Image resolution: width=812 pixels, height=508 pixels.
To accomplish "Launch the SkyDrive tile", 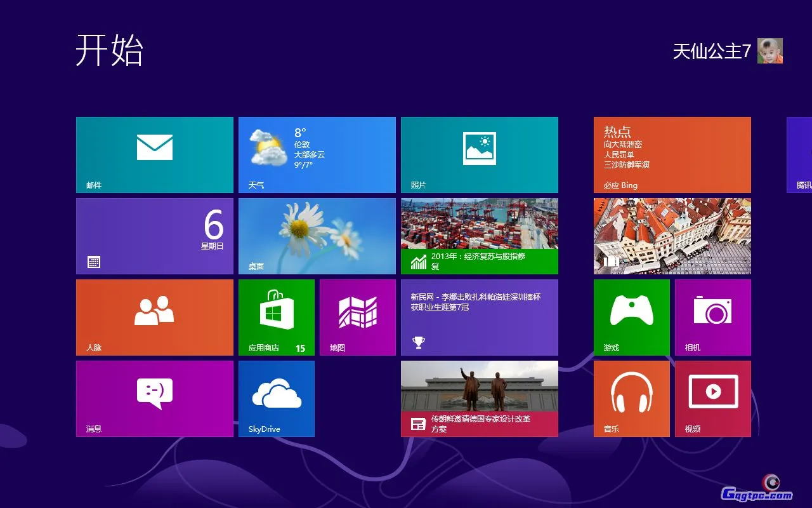I will 276,398.
